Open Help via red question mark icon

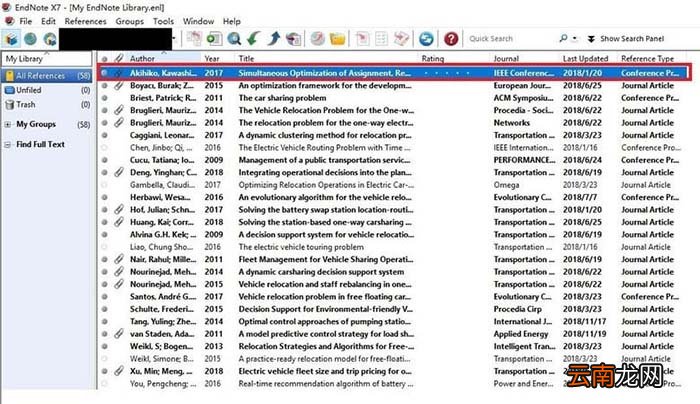pyautogui.click(x=451, y=39)
